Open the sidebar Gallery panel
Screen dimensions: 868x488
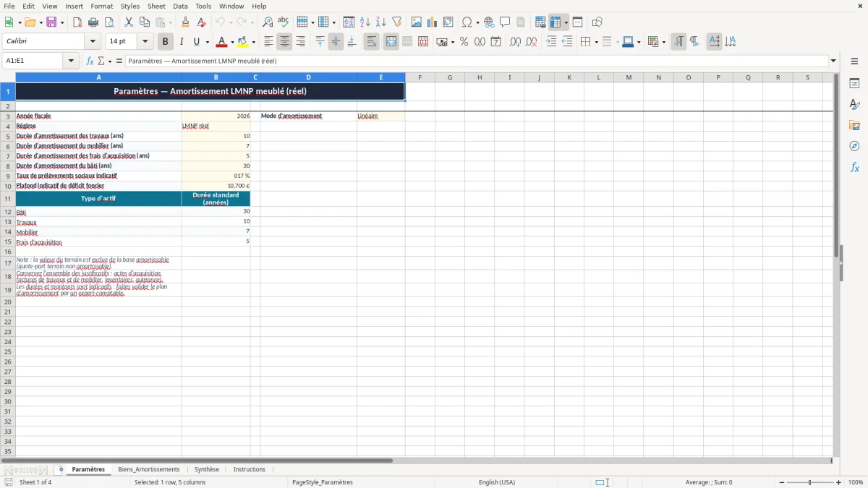click(x=854, y=125)
